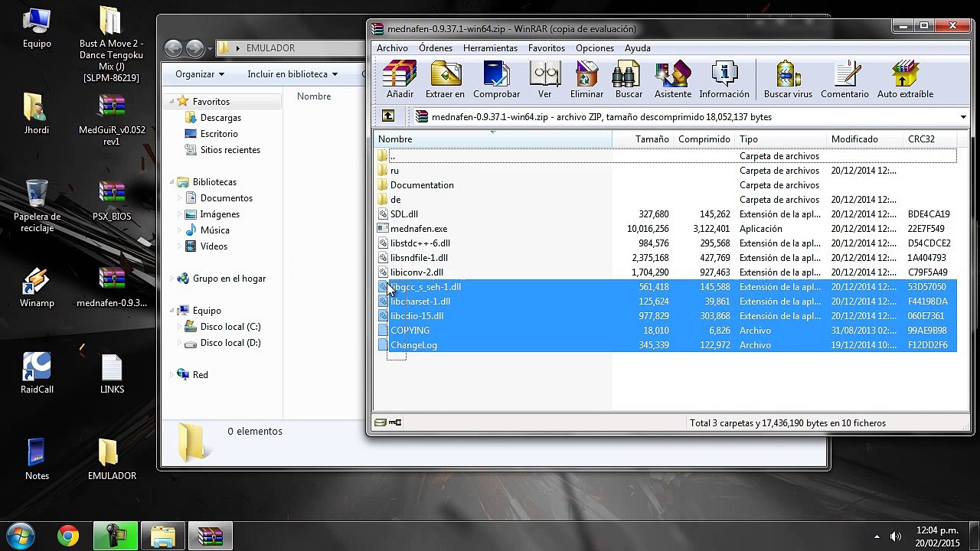Open the Opciones menu
Screen dimensions: 980x551
[x=595, y=47]
